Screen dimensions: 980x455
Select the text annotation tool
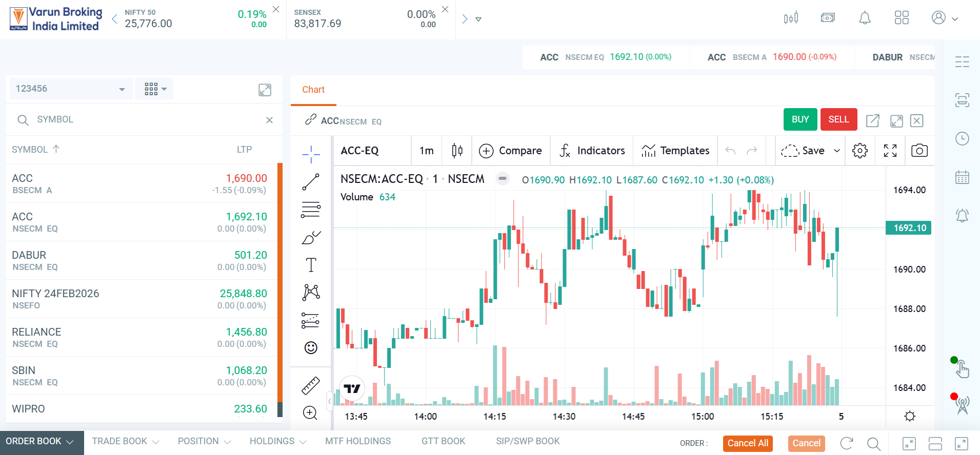(x=311, y=265)
